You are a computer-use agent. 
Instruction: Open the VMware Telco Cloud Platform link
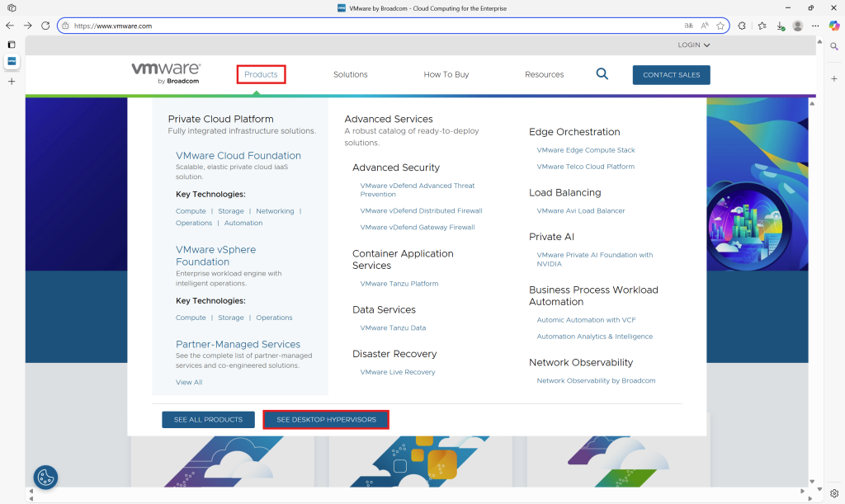tap(585, 167)
